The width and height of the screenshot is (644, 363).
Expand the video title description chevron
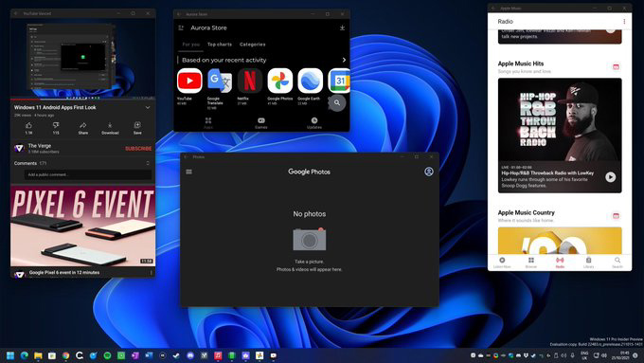pyautogui.click(x=148, y=108)
